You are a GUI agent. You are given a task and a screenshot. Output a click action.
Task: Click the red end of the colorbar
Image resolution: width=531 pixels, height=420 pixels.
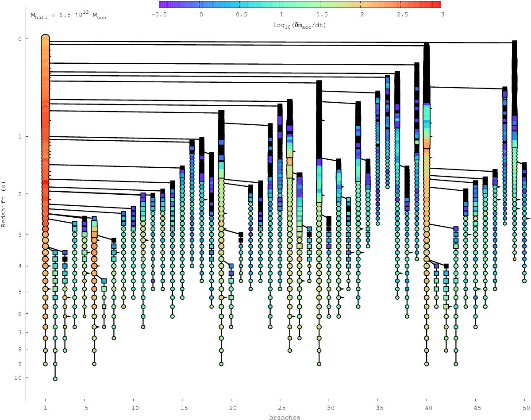pos(438,4)
